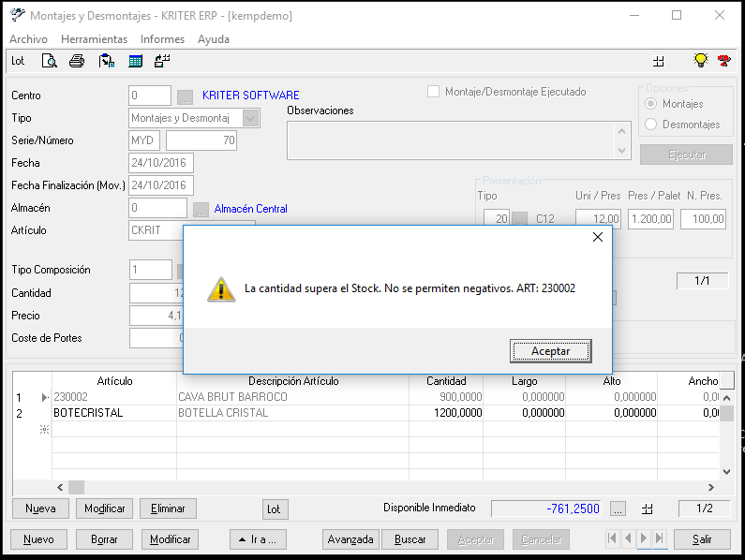The height and width of the screenshot is (560, 745).
Task: Go to first record navigation arrow
Action: (x=613, y=538)
